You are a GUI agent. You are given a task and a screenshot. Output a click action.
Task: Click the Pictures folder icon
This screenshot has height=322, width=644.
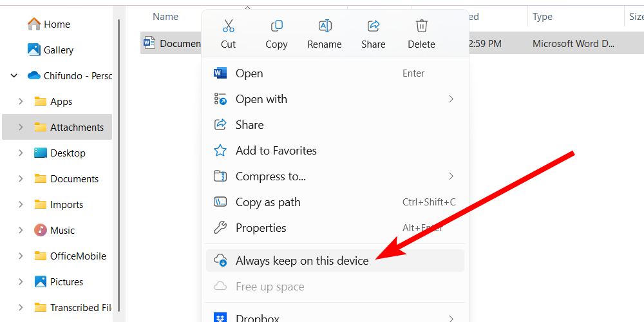pyautogui.click(x=40, y=282)
